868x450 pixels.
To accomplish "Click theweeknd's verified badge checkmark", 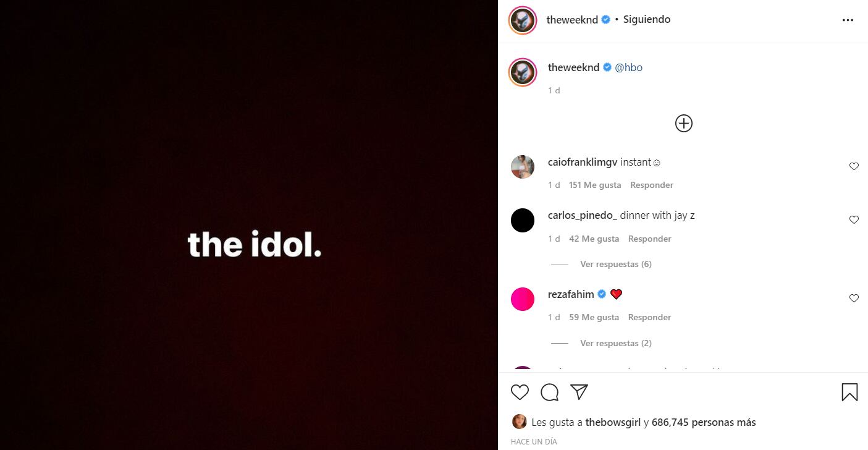I will pyautogui.click(x=606, y=19).
